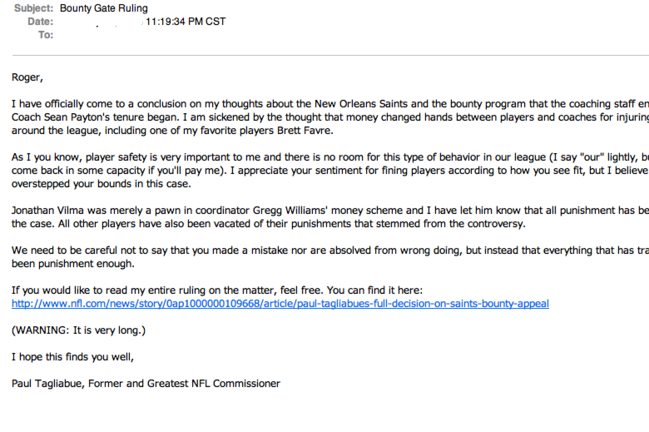Click 'overstepped your bounds in this case.' text
The width and height of the screenshot is (649, 432).
pos(101,184)
